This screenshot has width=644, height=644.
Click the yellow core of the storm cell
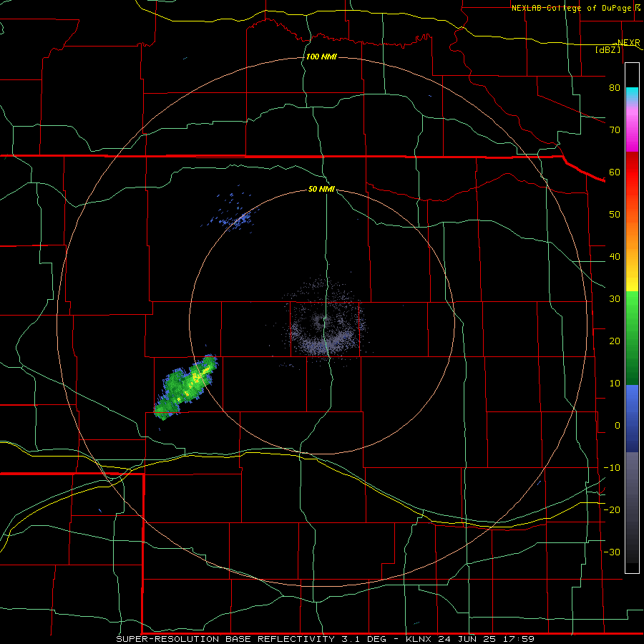click(x=196, y=379)
